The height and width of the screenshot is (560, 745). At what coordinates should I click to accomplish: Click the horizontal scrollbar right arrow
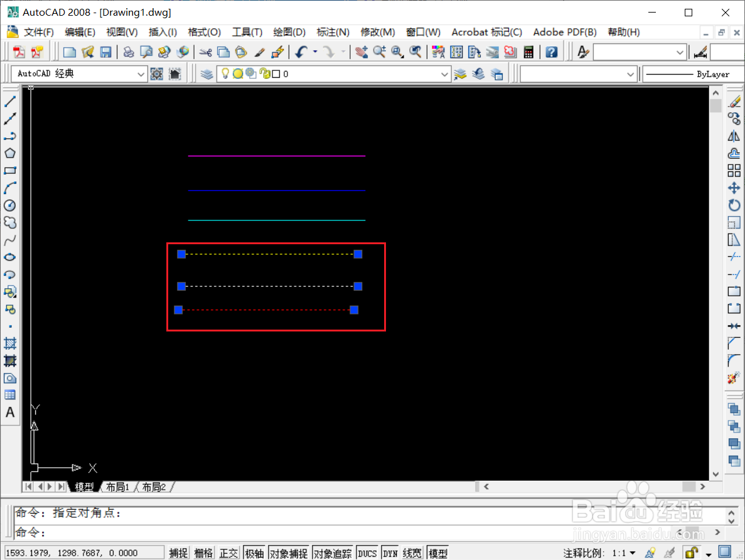(703, 487)
